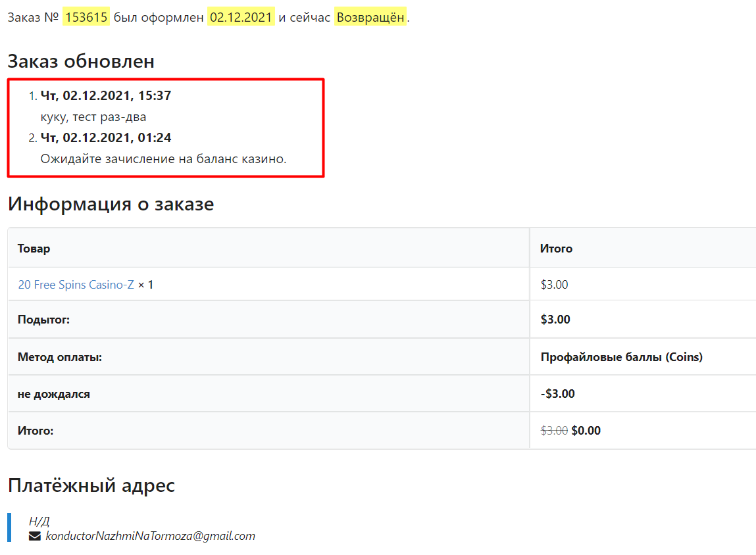The height and width of the screenshot is (555, 756).
Task: Open the 20 Free Spins Casino-Z link
Action: click(76, 285)
